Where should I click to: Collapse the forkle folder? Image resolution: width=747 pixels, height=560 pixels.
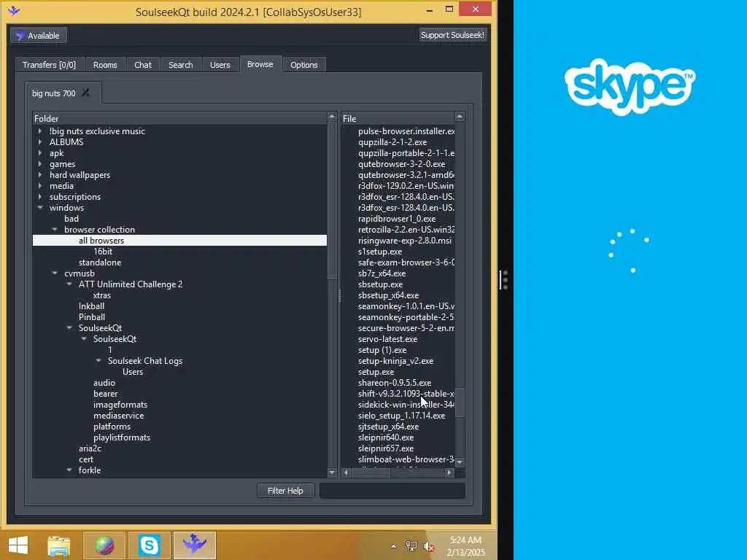pyautogui.click(x=69, y=470)
